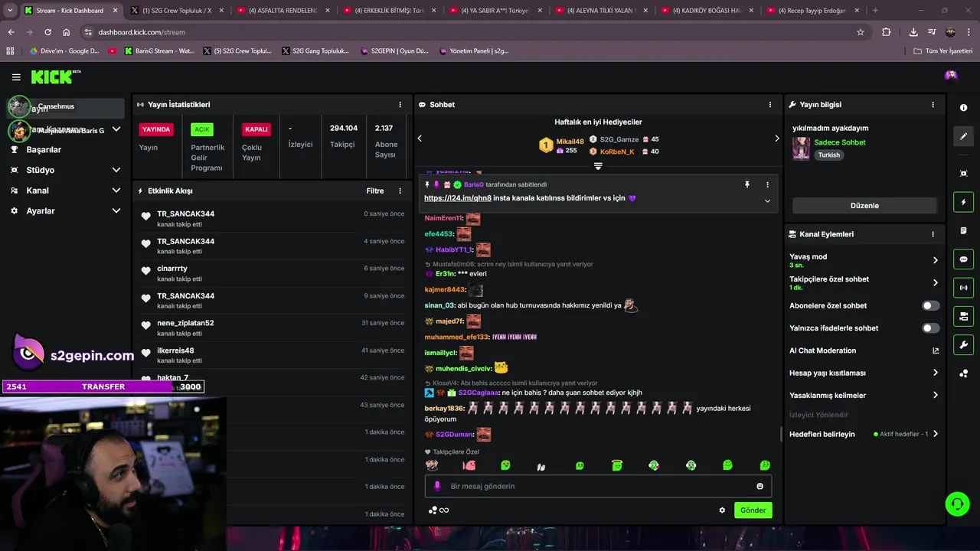Select the Sadece Sohbet category thumbnail
The image size is (980, 551).
coord(801,148)
